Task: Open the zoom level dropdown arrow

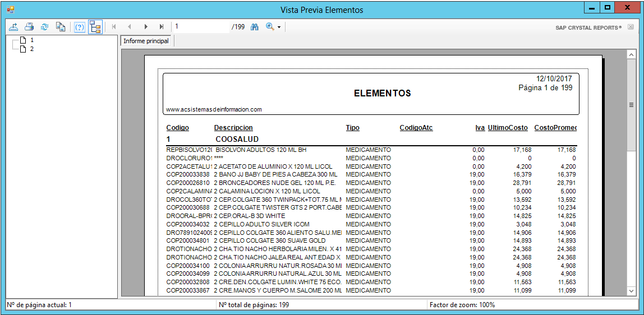Action: (279, 27)
